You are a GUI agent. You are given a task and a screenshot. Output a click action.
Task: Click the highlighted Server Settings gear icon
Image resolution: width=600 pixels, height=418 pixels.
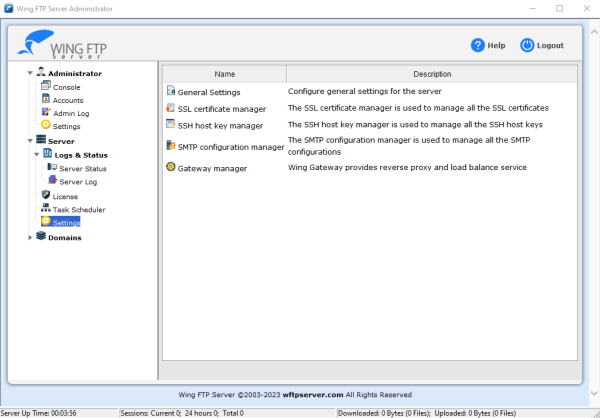(x=46, y=221)
